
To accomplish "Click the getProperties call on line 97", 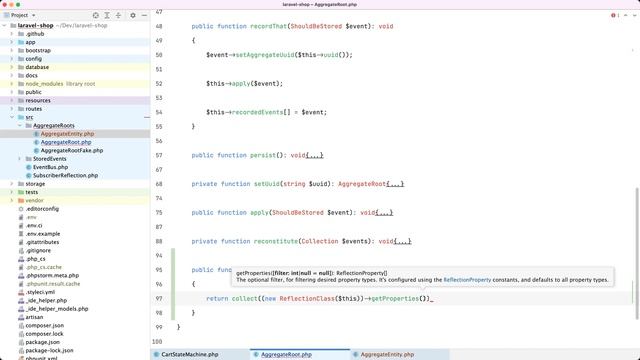I will (395, 299).
